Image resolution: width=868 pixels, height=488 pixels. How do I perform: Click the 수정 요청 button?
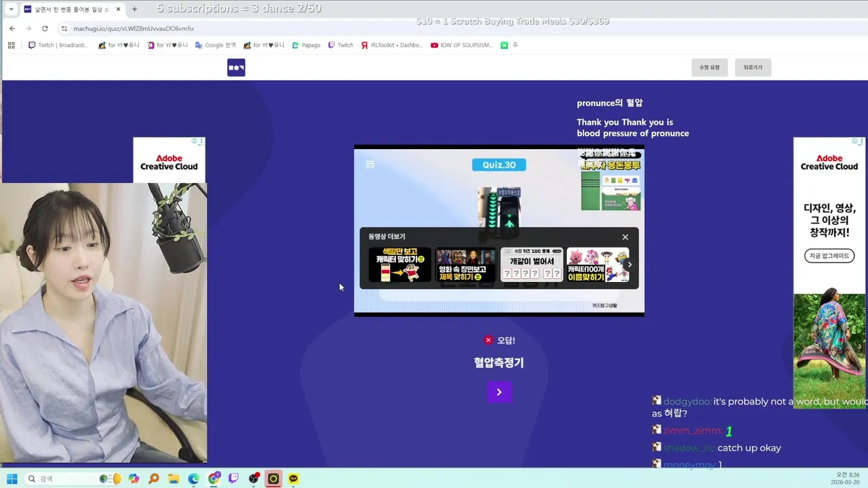tap(709, 68)
